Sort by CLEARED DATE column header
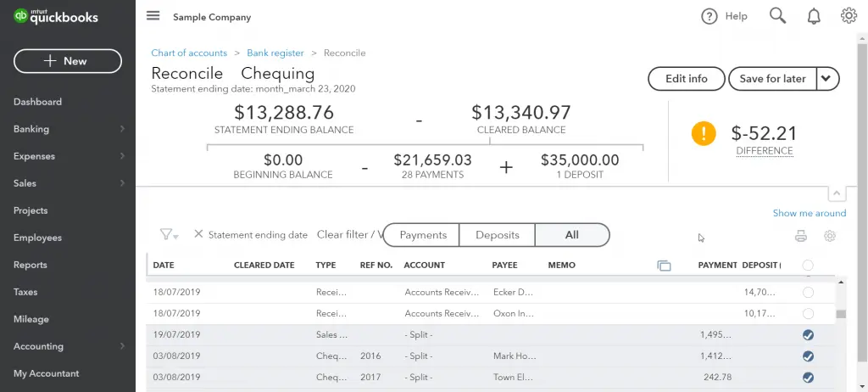The width and height of the screenshot is (868, 392). (x=264, y=265)
